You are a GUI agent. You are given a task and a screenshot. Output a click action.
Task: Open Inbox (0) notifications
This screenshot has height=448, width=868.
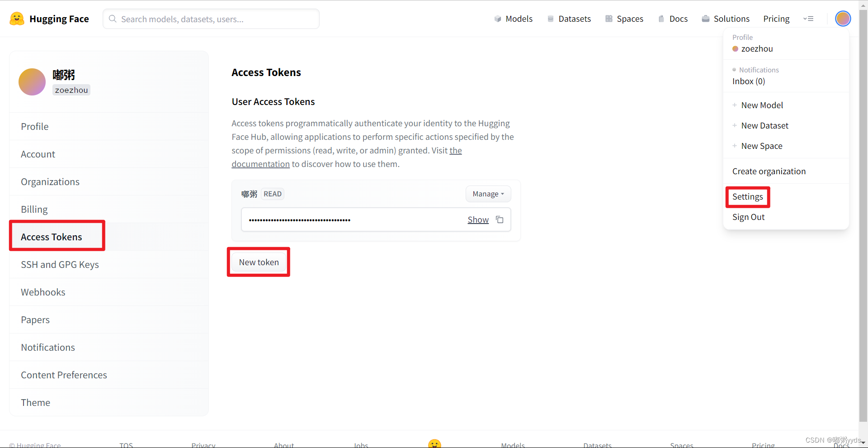[x=749, y=81]
